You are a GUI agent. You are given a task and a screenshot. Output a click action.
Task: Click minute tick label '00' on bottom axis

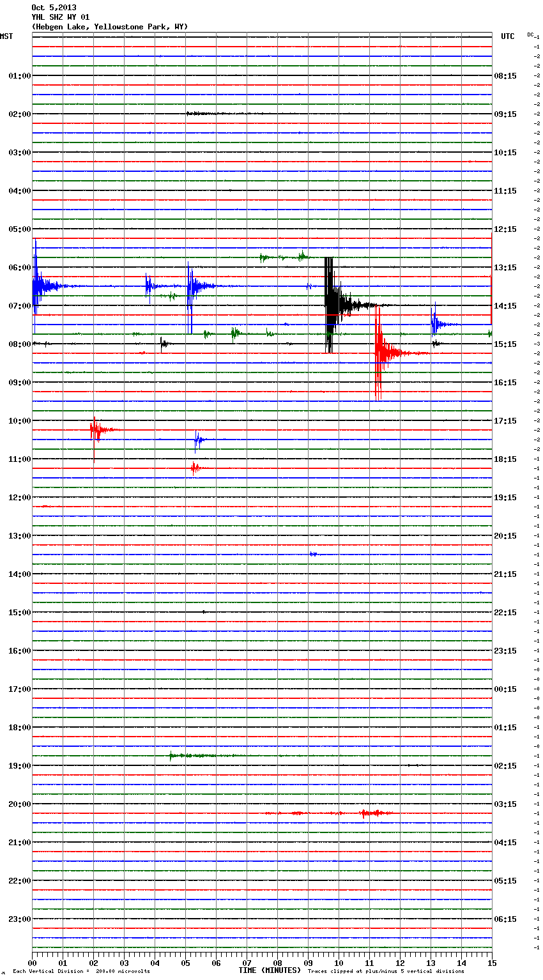pyautogui.click(x=33, y=963)
